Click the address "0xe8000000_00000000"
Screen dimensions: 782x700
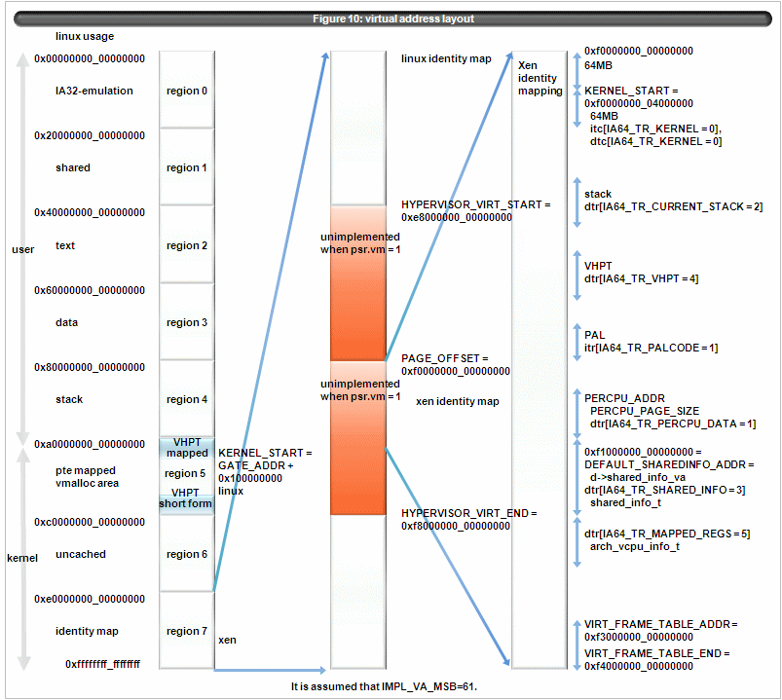pyautogui.click(x=457, y=218)
